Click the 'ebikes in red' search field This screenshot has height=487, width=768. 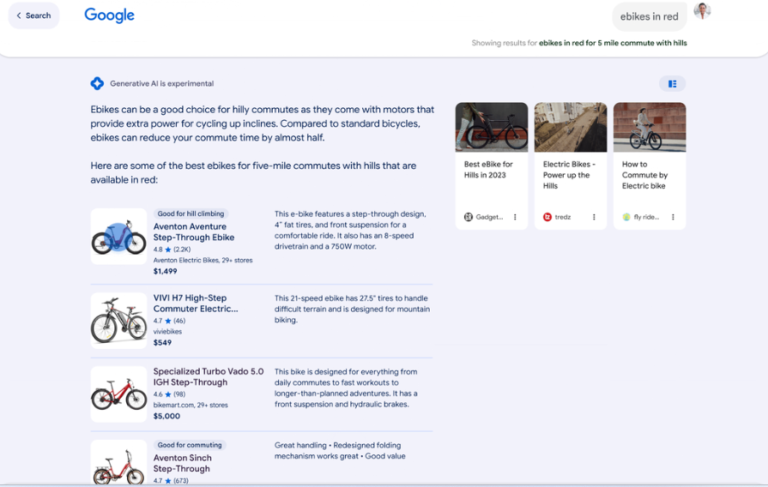tap(649, 17)
